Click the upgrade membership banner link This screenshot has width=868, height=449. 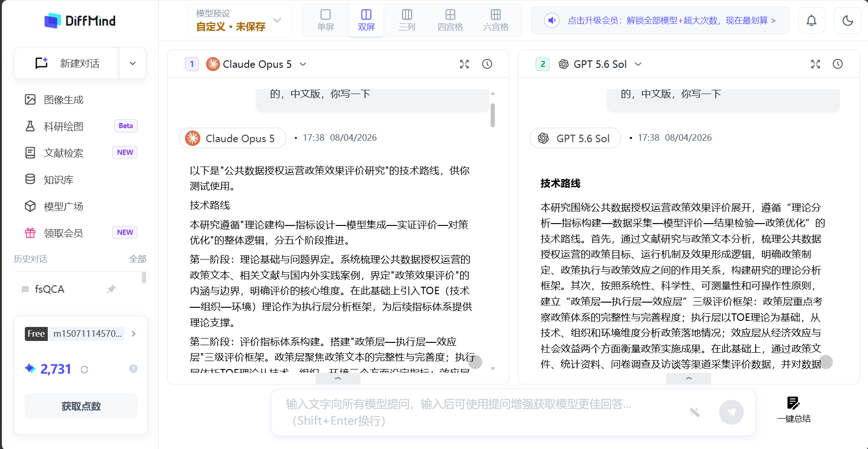click(671, 21)
